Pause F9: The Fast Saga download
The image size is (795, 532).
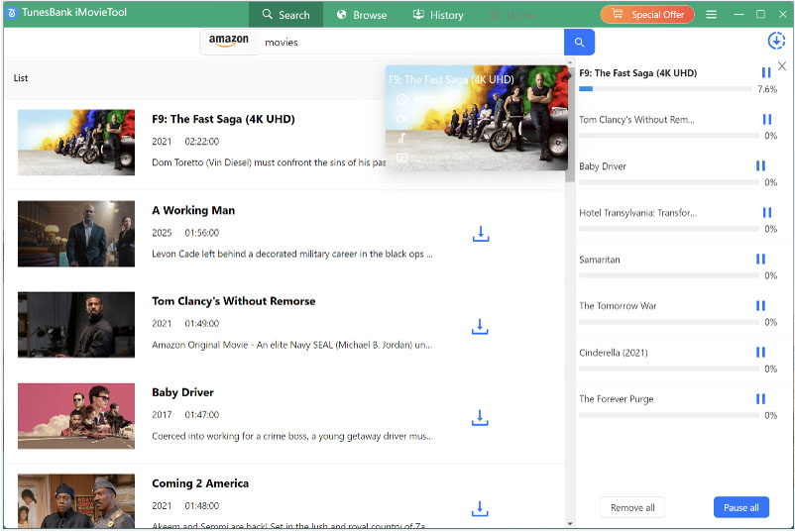pyautogui.click(x=765, y=73)
